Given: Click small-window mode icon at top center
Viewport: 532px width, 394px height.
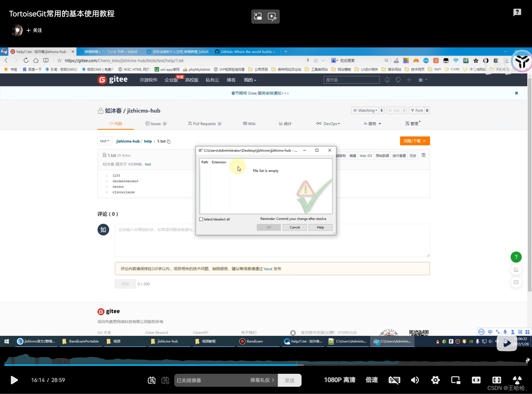Looking at the screenshot, I should pos(258,16).
